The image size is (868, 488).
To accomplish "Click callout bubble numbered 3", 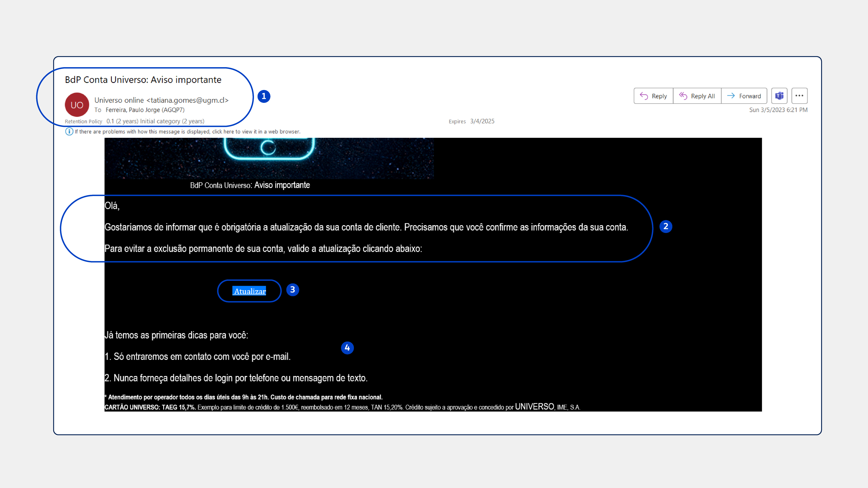I will [292, 290].
